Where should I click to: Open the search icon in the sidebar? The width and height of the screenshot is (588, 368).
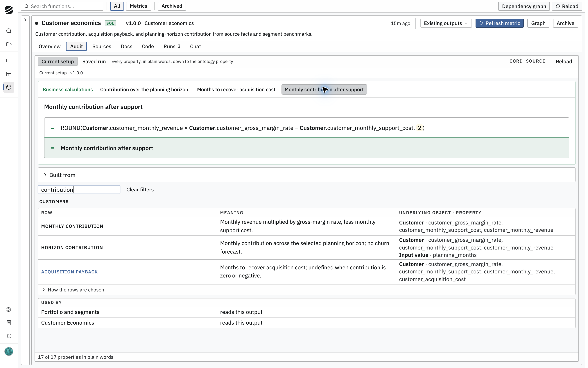tap(9, 31)
